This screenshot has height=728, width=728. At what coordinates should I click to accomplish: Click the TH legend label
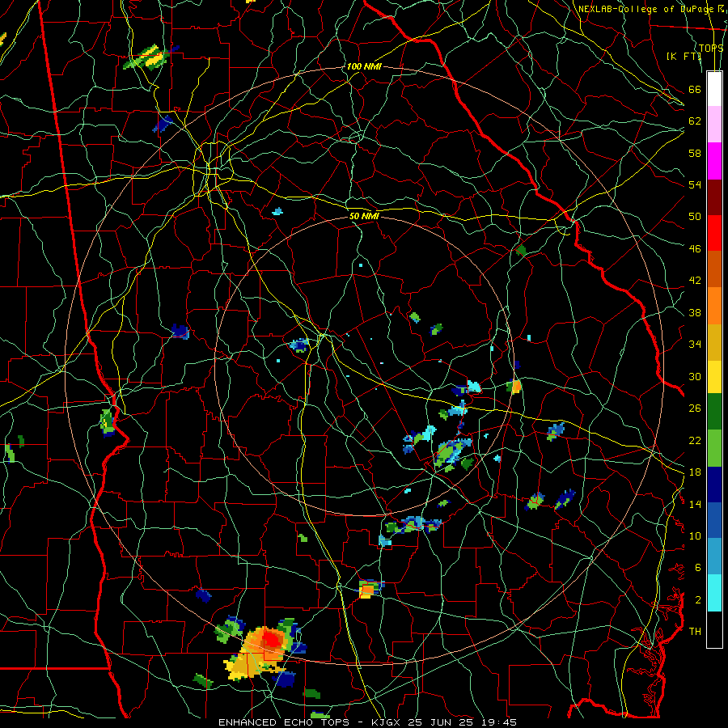[x=695, y=632]
